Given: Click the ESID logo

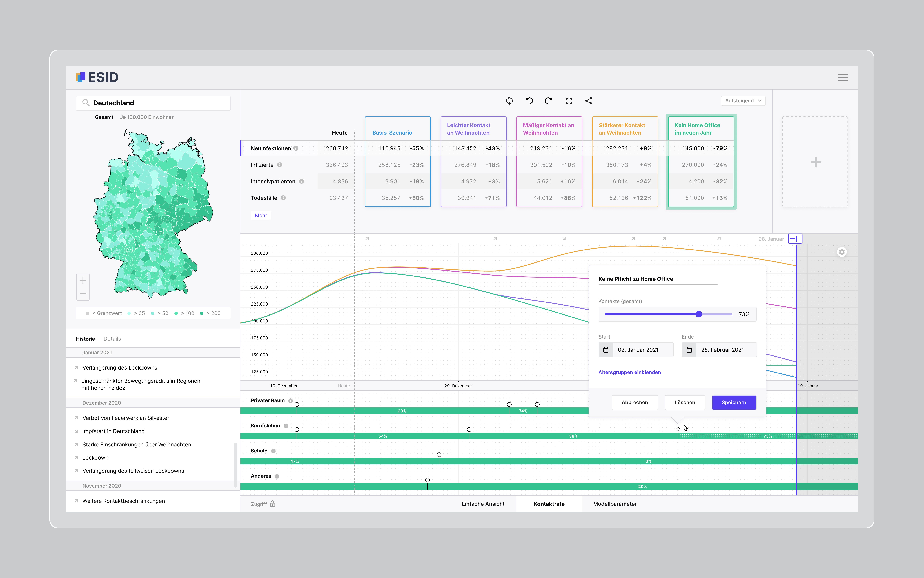Looking at the screenshot, I should [97, 77].
